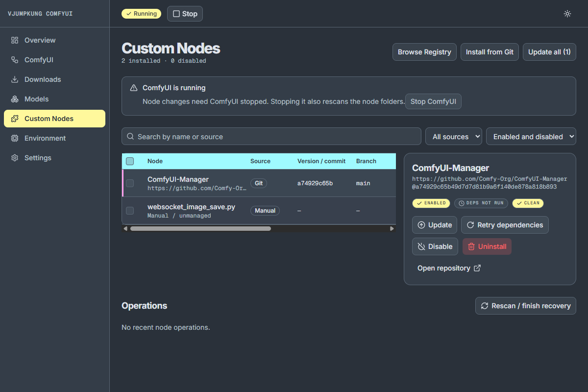The width and height of the screenshot is (588, 392).
Task: Focus the Search by name or source field
Action: [271, 137]
